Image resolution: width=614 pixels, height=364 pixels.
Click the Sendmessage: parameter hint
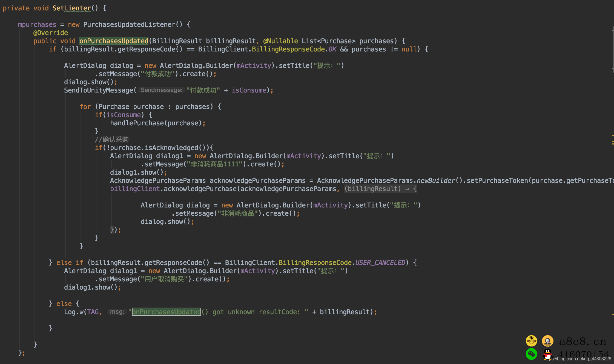[161, 90]
